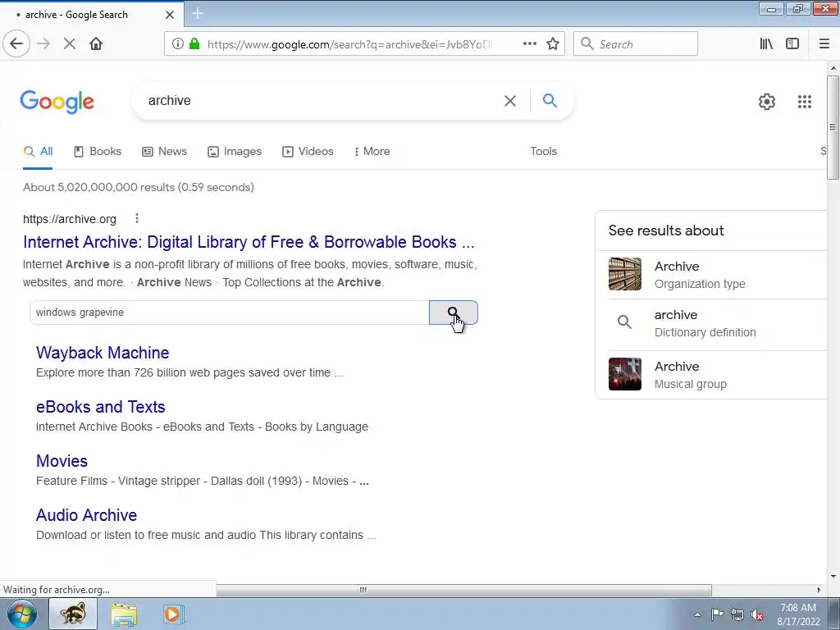This screenshot has height=630, width=840.
Task: Open the Tools options
Action: [x=543, y=152]
